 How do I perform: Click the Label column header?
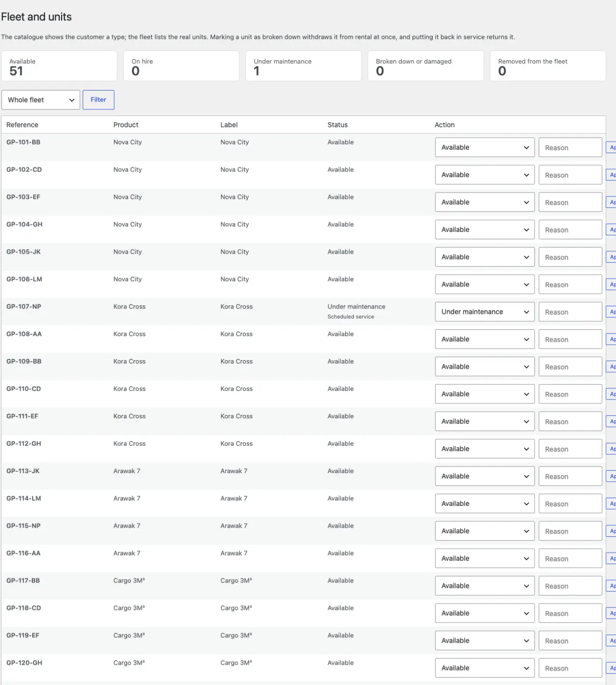(229, 125)
